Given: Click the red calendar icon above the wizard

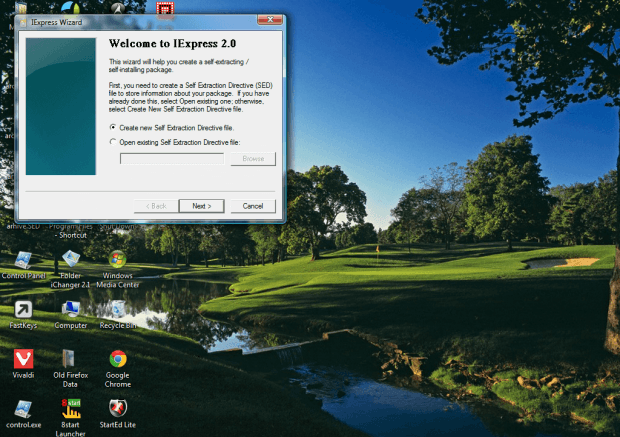Looking at the screenshot, I should (x=165, y=9).
